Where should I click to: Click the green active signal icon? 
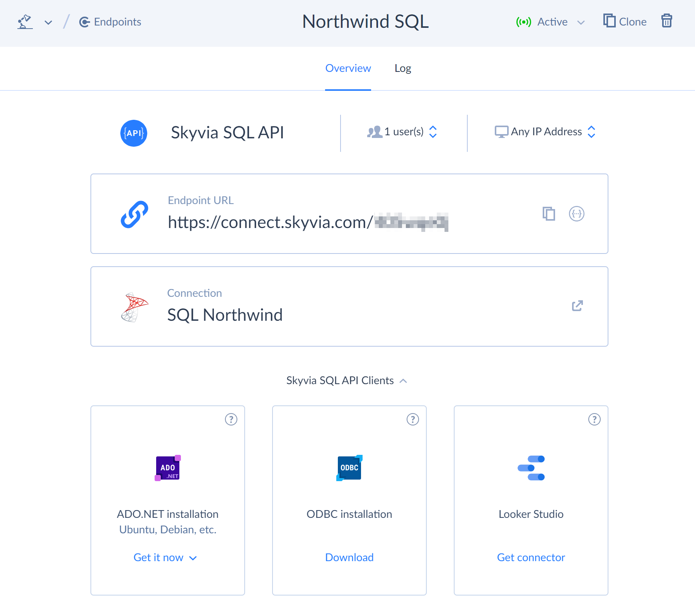pyautogui.click(x=524, y=22)
